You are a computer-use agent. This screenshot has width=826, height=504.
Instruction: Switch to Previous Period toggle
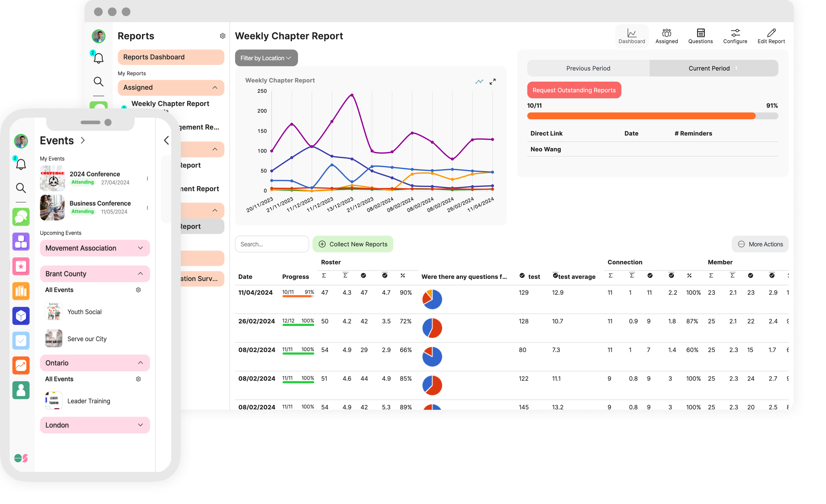588,68
